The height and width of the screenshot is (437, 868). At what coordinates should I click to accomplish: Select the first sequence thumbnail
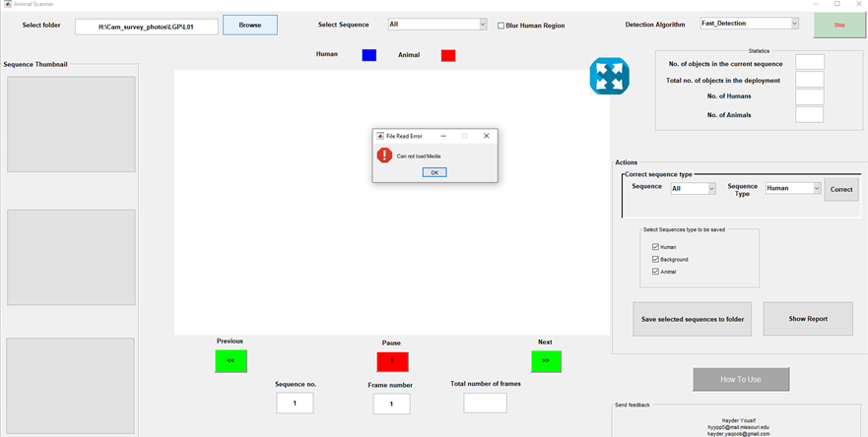click(x=71, y=124)
